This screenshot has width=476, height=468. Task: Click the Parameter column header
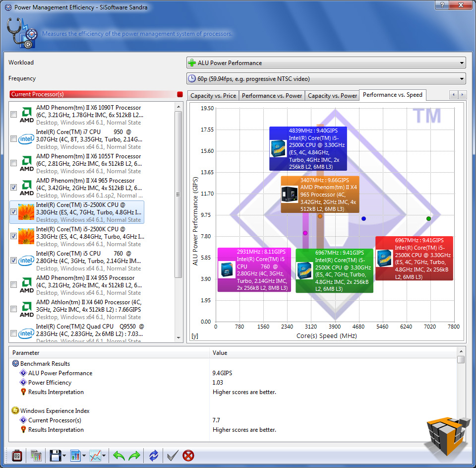point(109,352)
